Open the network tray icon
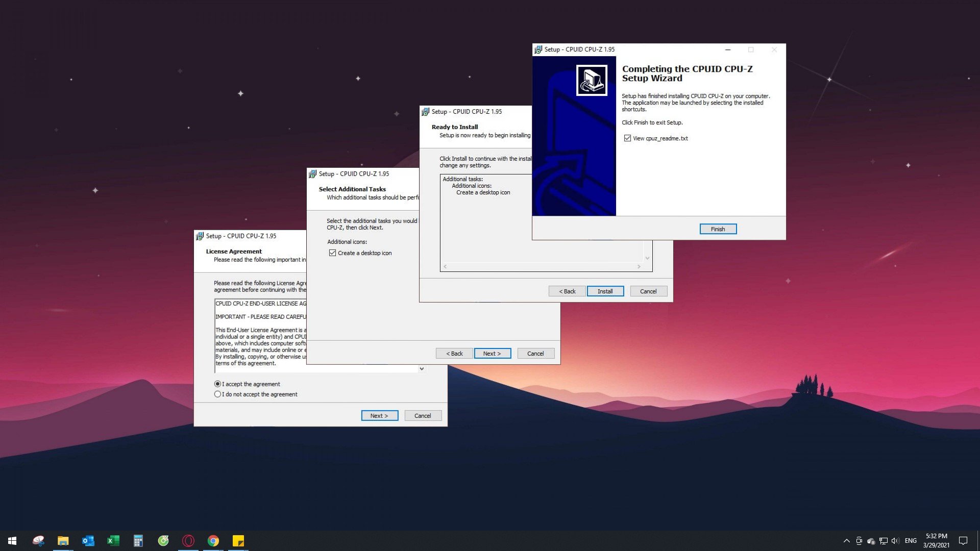980x551 pixels. [884, 541]
